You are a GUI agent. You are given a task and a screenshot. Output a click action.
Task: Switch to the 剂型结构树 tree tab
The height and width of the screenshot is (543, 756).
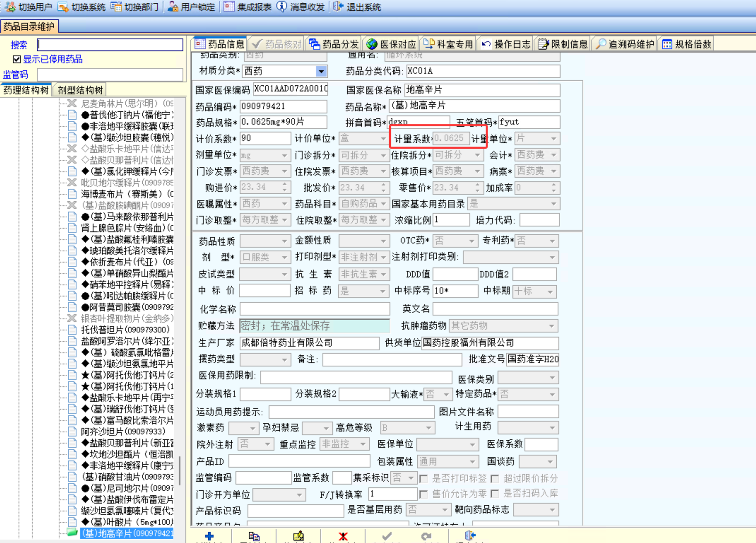[x=80, y=90]
